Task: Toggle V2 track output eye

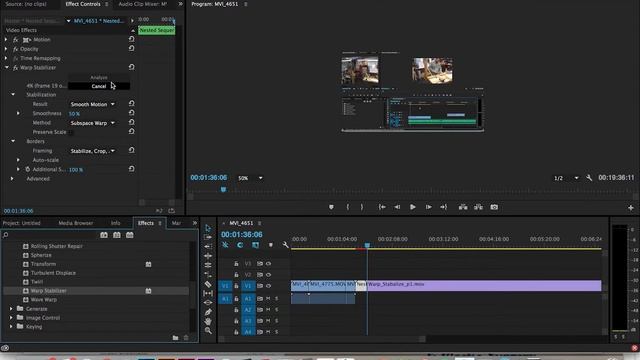Action: coord(268,275)
